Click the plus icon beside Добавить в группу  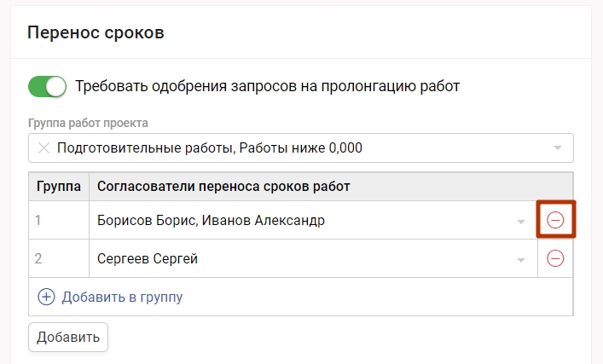point(46,297)
